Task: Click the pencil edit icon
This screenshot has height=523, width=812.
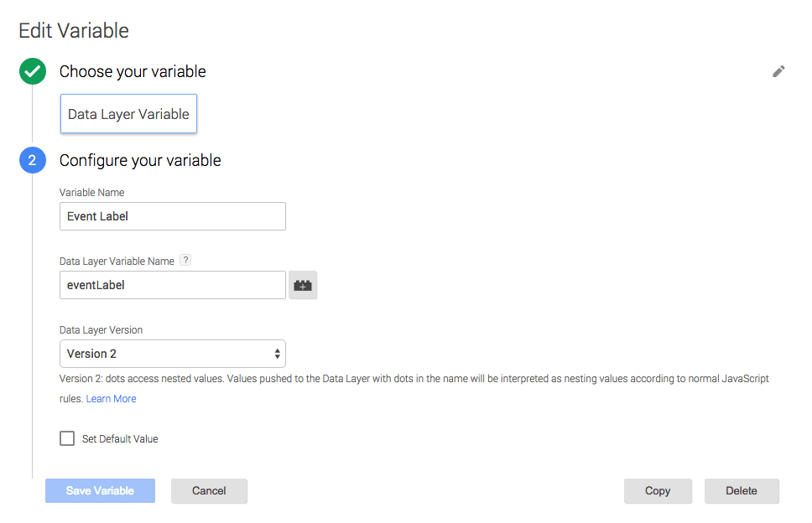Action: click(778, 71)
